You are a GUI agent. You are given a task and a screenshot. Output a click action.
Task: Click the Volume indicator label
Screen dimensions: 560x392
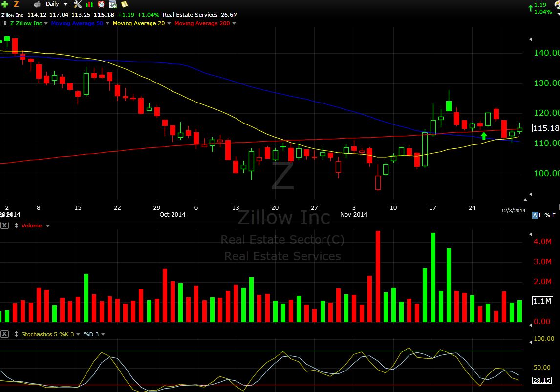[x=31, y=226]
